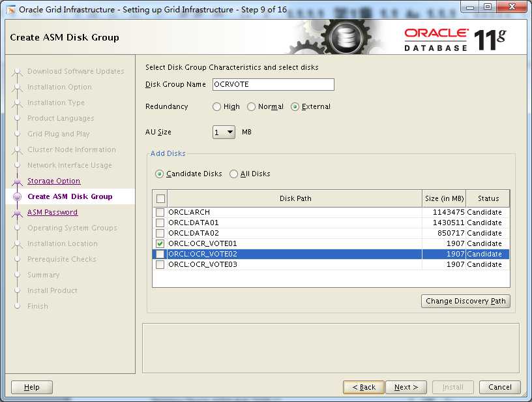Open the ASM Password step link
The image size is (532, 402).
pyautogui.click(x=53, y=212)
